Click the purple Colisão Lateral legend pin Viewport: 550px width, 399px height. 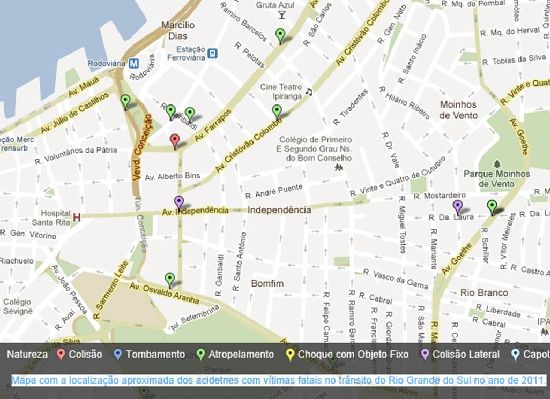point(424,354)
